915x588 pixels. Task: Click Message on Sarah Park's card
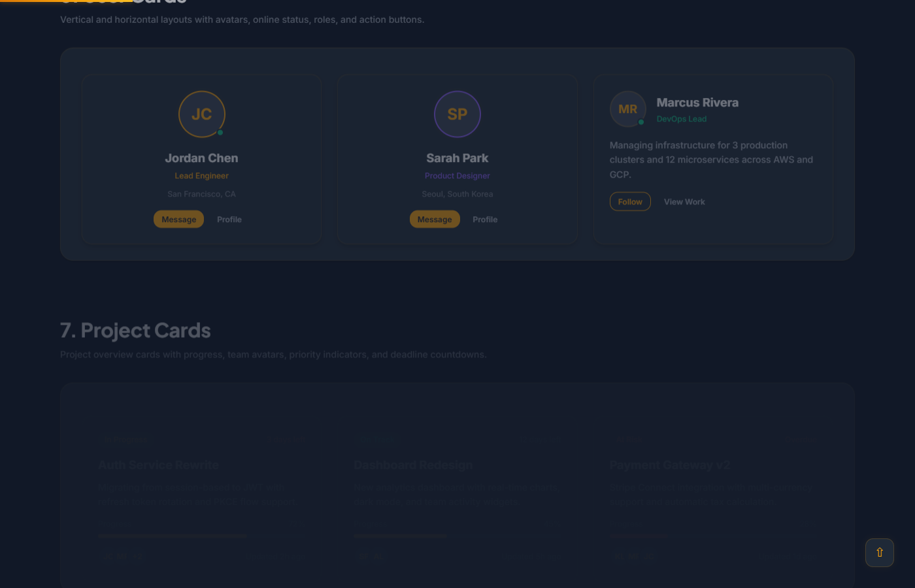tap(435, 219)
